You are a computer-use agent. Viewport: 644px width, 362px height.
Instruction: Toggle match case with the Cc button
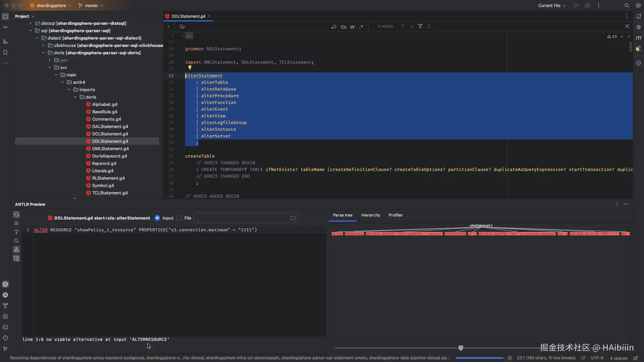pos(344,27)
